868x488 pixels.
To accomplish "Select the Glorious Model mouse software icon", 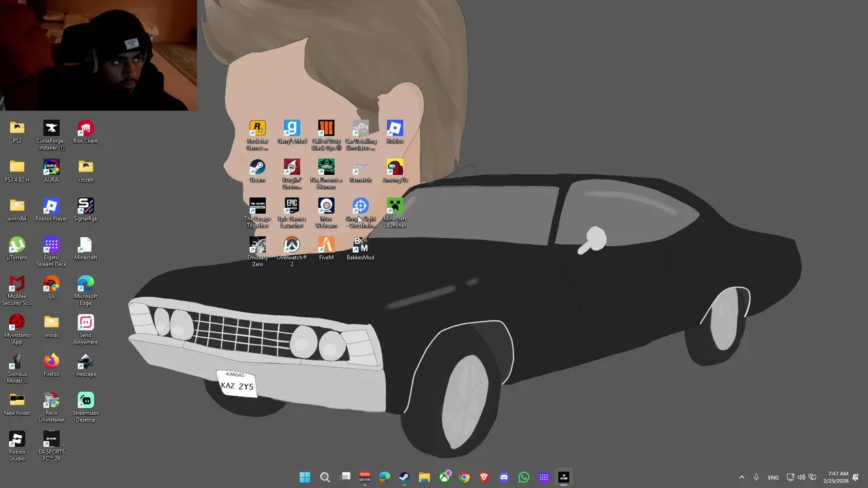I will [x=17, y=367].
